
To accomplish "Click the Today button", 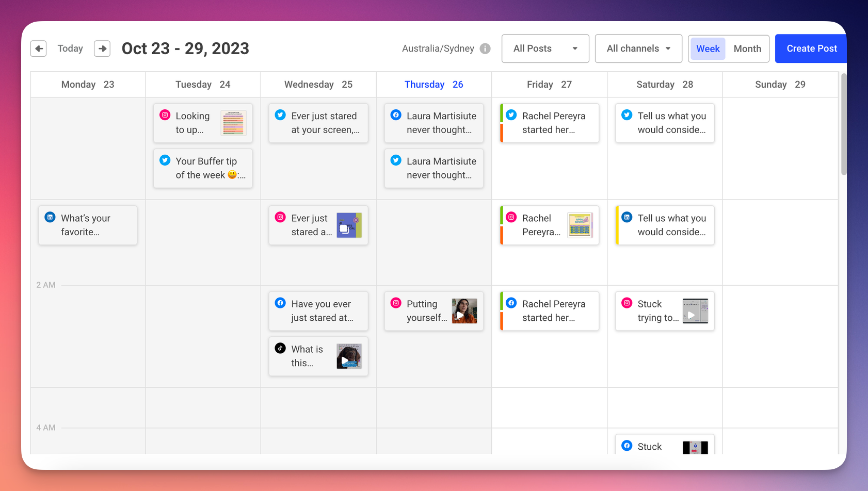I will click(70, 48).
